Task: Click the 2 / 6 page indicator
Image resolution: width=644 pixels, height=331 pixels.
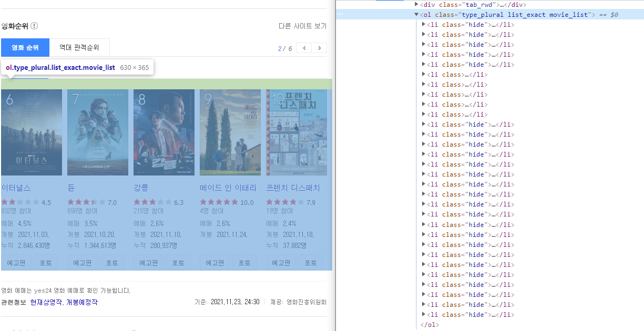Action: pos(285,48)
